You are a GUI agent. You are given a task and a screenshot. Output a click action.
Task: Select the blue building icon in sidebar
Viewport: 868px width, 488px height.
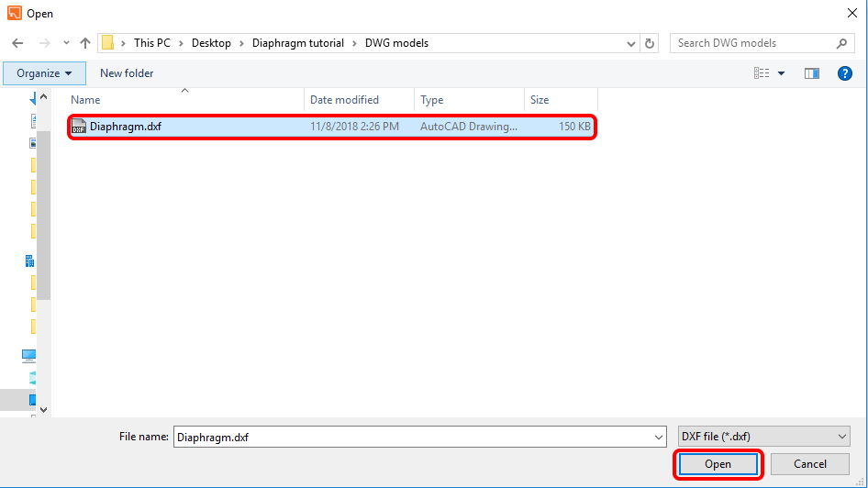pyautogui.click(x=30, y=261)
